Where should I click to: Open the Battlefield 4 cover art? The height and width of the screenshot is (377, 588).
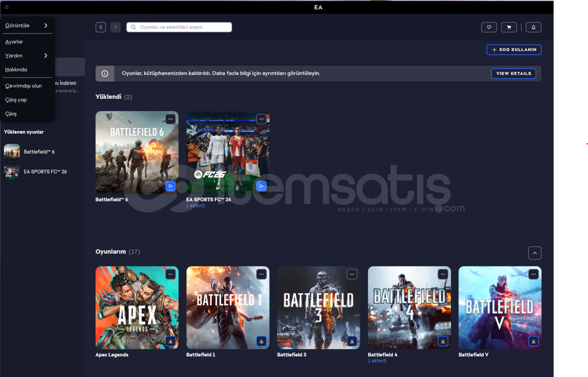pyautogui.click(x=409, y=308)
